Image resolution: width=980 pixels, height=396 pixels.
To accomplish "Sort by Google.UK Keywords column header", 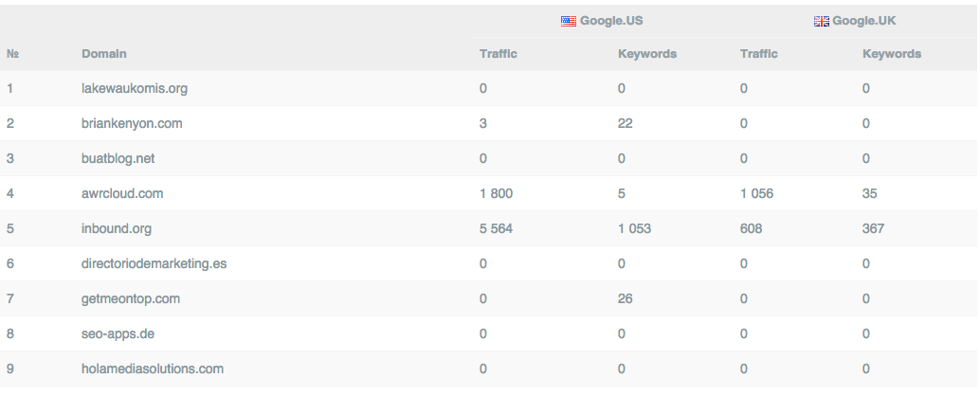I will coord(892,54).
